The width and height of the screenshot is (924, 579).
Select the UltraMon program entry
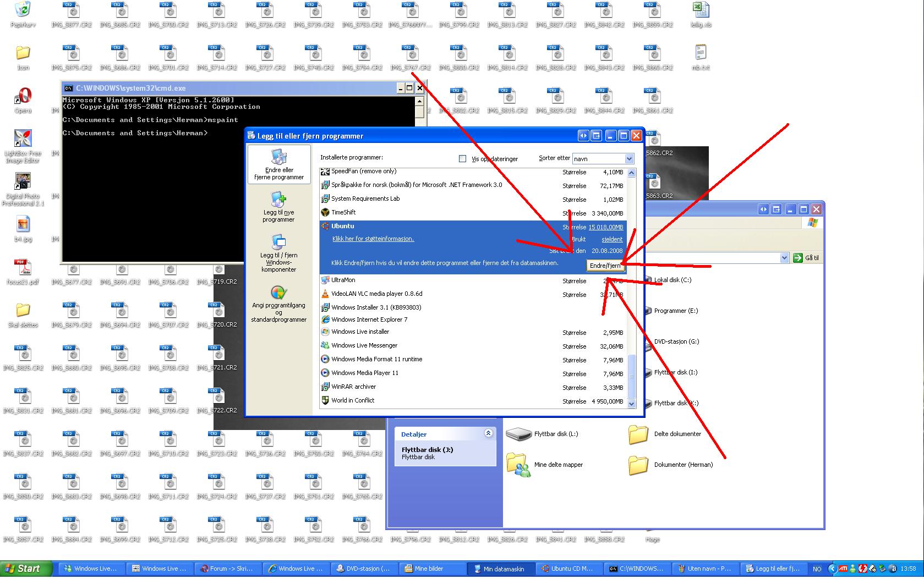pyautogui.click(x=473, y=280)
